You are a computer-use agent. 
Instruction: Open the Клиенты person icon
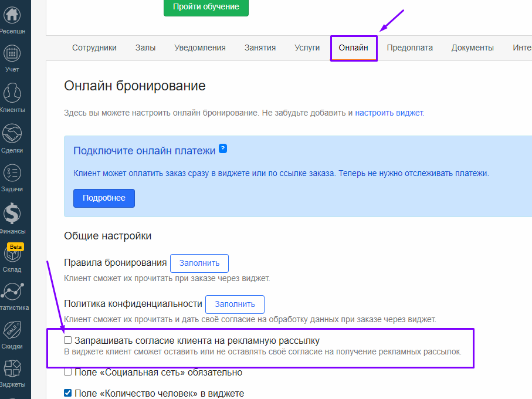pos(12,93)
